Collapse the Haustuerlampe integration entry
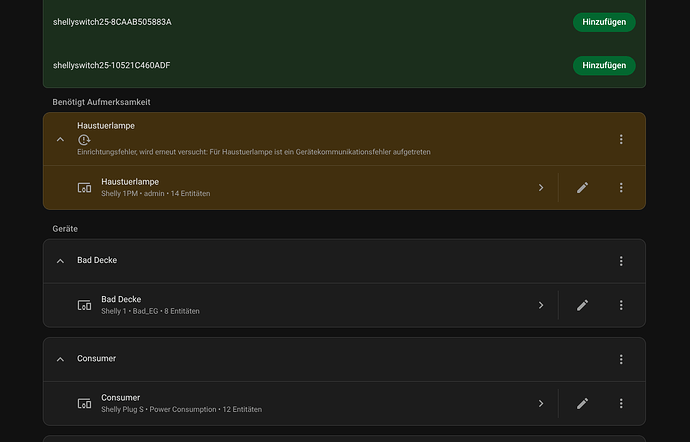This screenshot has height=442, width=690. [x=60, y=140]
